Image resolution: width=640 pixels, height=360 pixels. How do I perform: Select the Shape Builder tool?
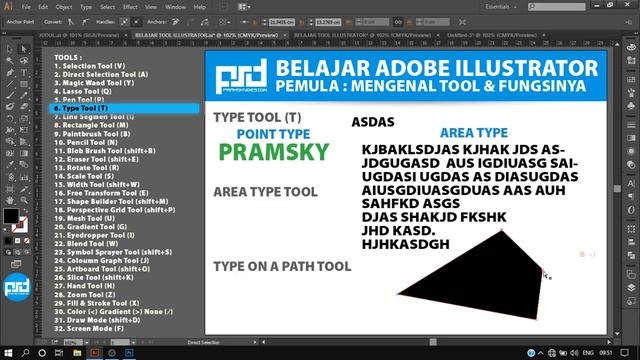point(10,142)
